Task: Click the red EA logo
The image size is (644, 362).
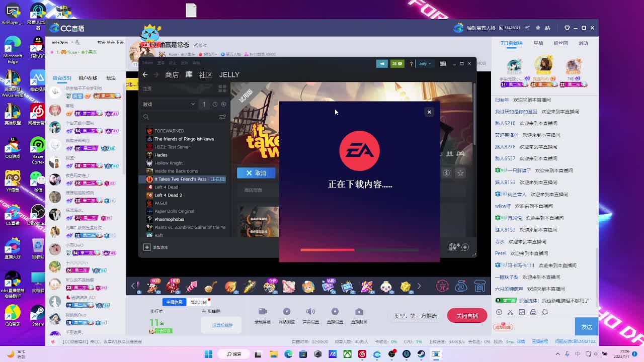Action: [359, 151]
